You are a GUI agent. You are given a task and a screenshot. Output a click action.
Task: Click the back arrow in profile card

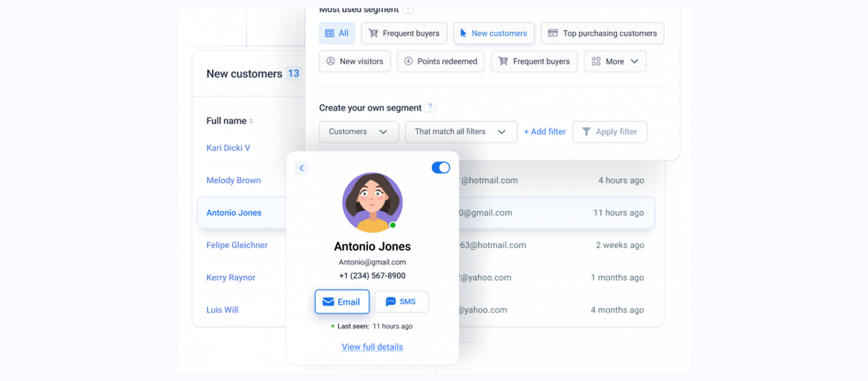301,168
